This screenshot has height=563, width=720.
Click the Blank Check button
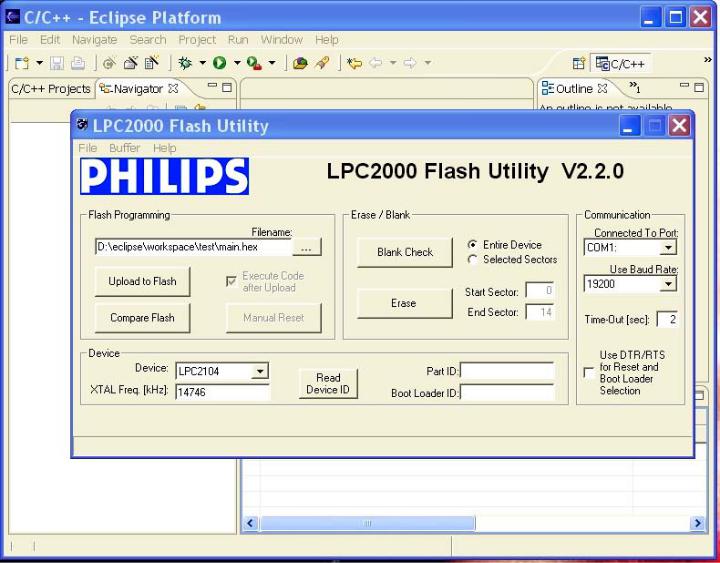pyautogui.click(x=405, y=252)
